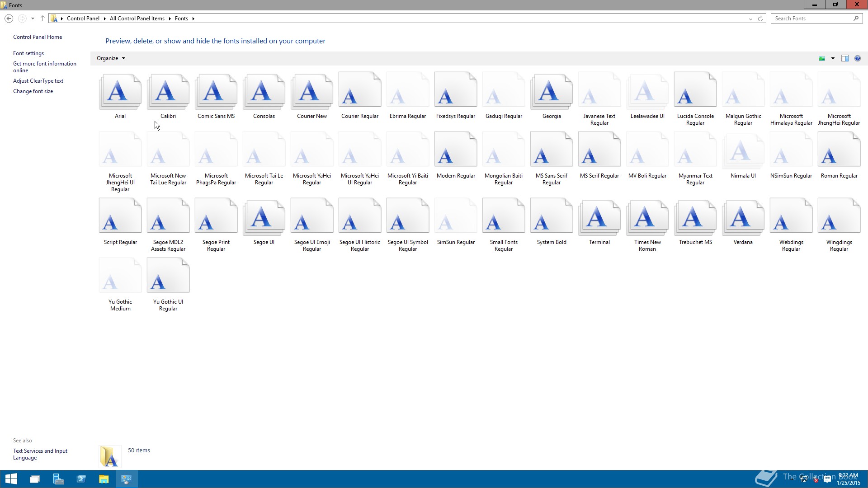
Task: Expand the Fonts breadcrumb arrow
Action: pyautogui.click(x=193, y=19)
